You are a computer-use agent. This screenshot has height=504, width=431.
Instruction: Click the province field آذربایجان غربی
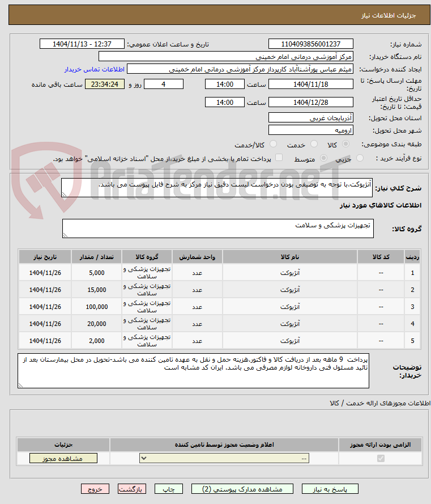310,118
